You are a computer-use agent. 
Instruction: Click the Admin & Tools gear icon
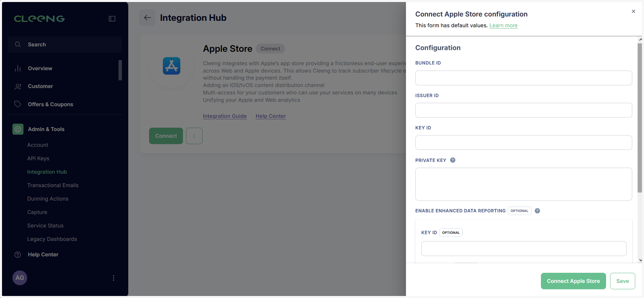tap(18, 129)
